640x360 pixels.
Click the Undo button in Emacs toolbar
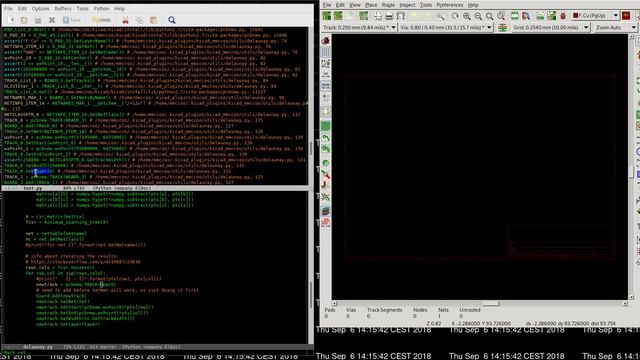(101, 20)
